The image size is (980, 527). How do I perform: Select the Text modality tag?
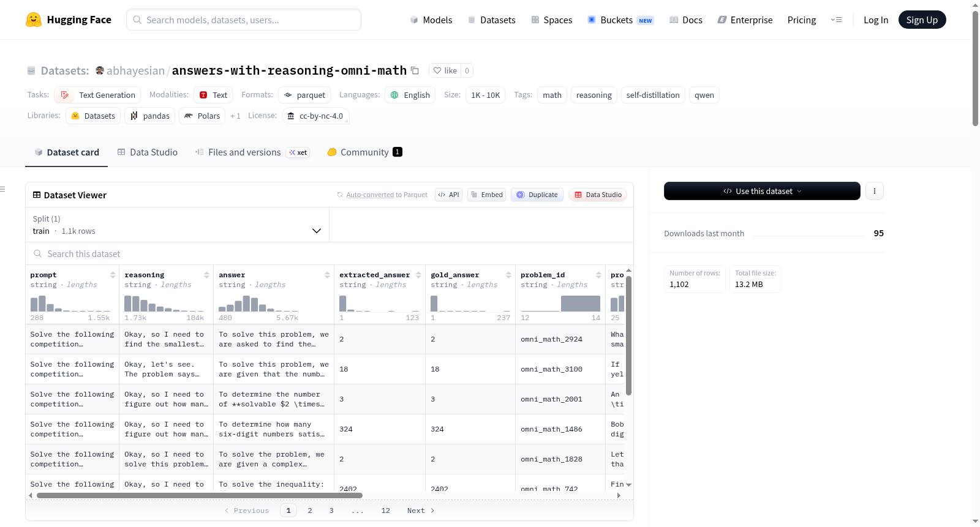point(213,95)
